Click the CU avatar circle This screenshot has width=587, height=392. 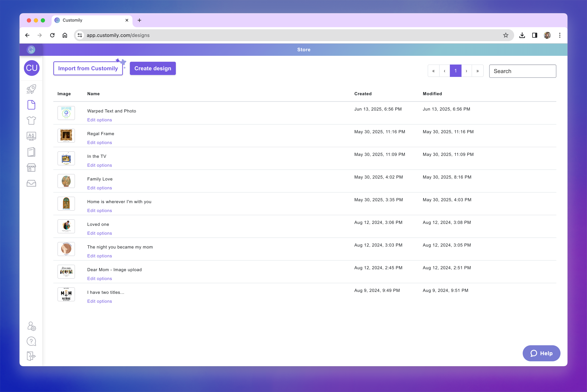click(32, 68)
